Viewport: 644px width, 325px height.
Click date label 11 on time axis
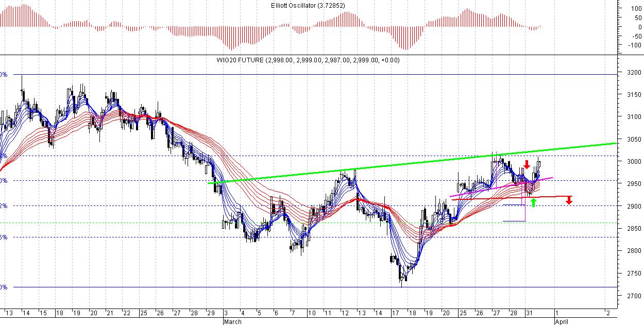328,313
